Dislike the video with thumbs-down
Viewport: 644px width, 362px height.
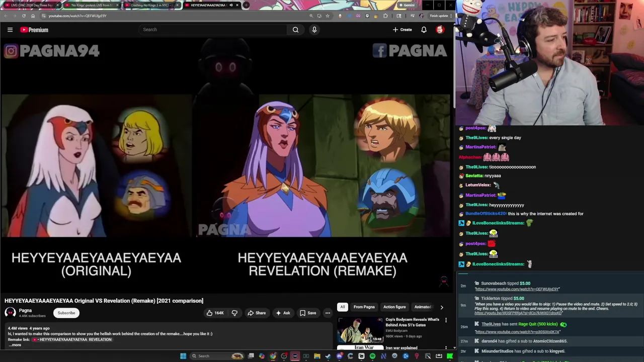[x=234, y=313]
